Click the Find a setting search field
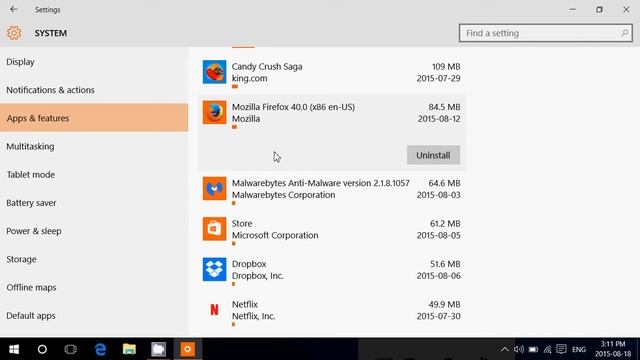Viewport: 640px width, 360px height. click(x=545, y=33)
